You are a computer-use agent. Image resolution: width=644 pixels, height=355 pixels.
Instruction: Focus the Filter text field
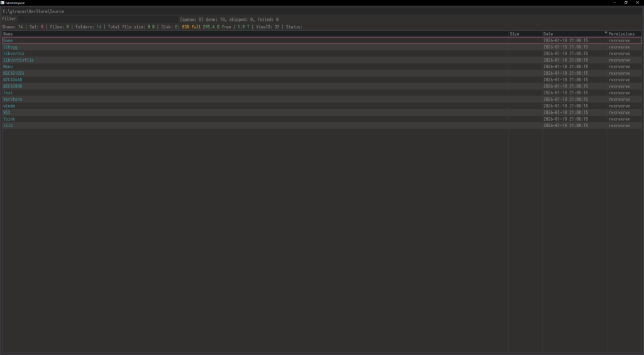[x=97, y=20]
